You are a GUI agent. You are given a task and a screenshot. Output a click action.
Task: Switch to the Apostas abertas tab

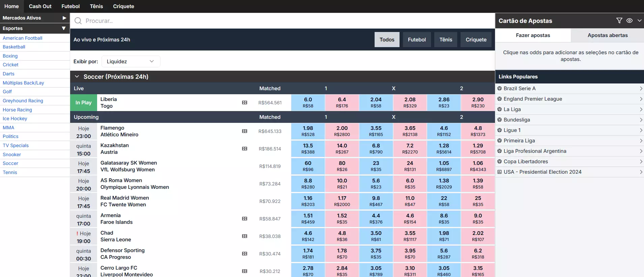(x=607, y=35)
